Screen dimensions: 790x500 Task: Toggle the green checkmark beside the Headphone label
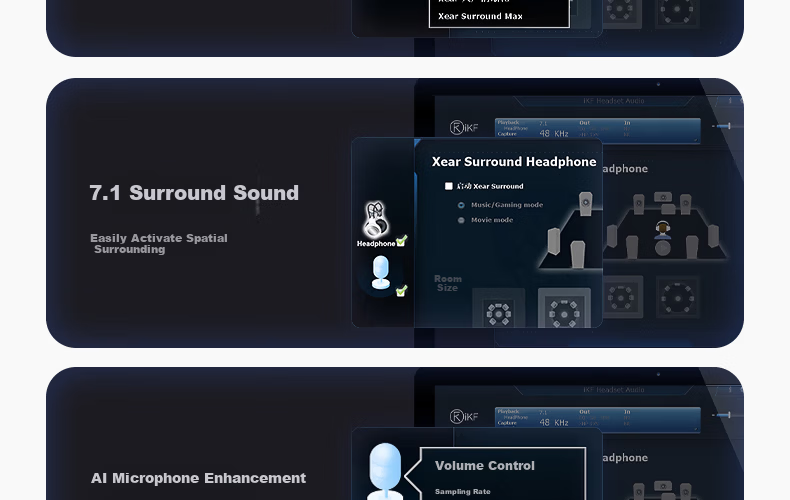point(402,240)
